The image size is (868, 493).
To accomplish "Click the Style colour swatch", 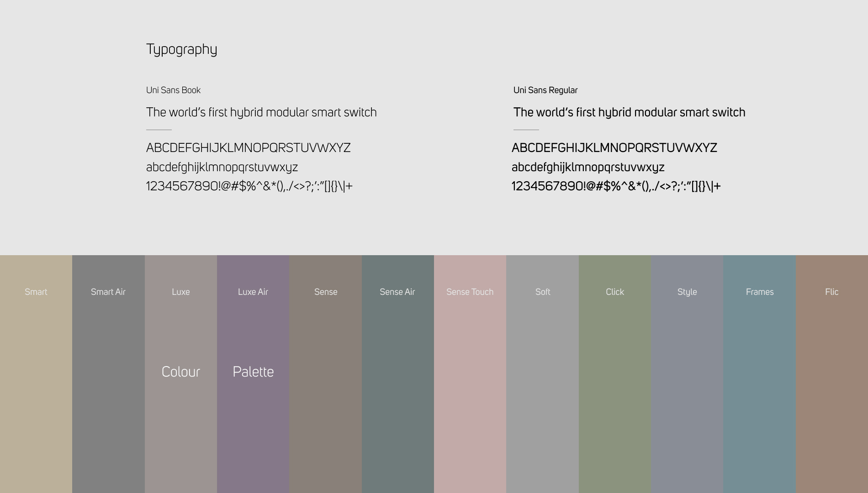I will pyautogui.click(x=687, y=374).
